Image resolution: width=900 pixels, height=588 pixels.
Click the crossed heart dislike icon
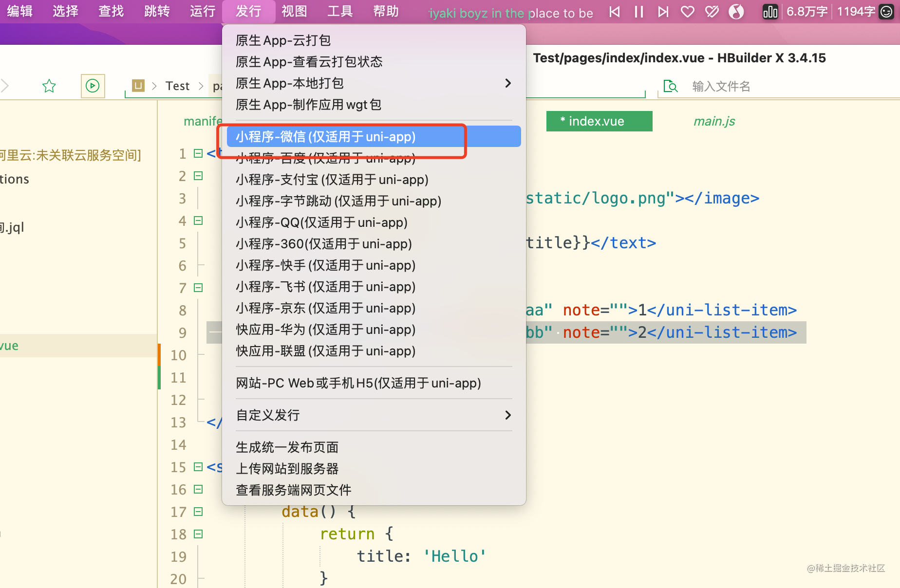(x=712, y=12)
